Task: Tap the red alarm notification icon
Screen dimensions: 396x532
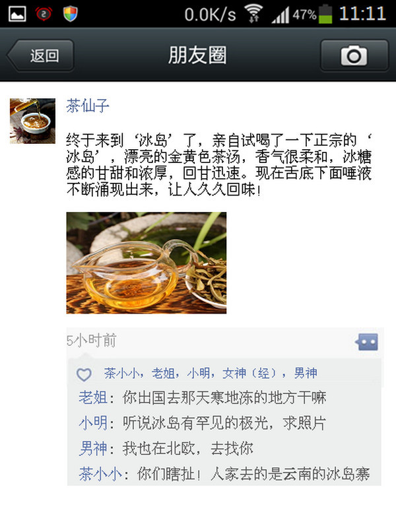Action: 44,15
